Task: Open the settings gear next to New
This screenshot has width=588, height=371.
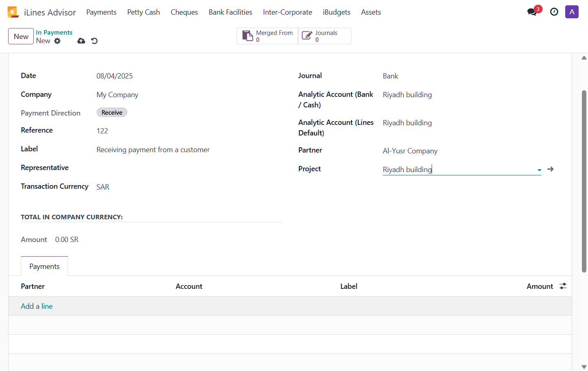Action: pos(57,41)
